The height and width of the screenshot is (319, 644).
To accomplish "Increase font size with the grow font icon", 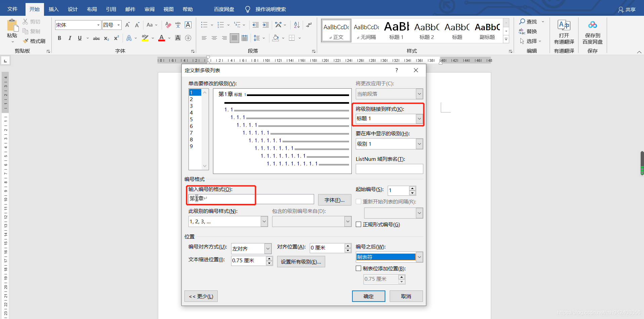I will tap(127, 25).
